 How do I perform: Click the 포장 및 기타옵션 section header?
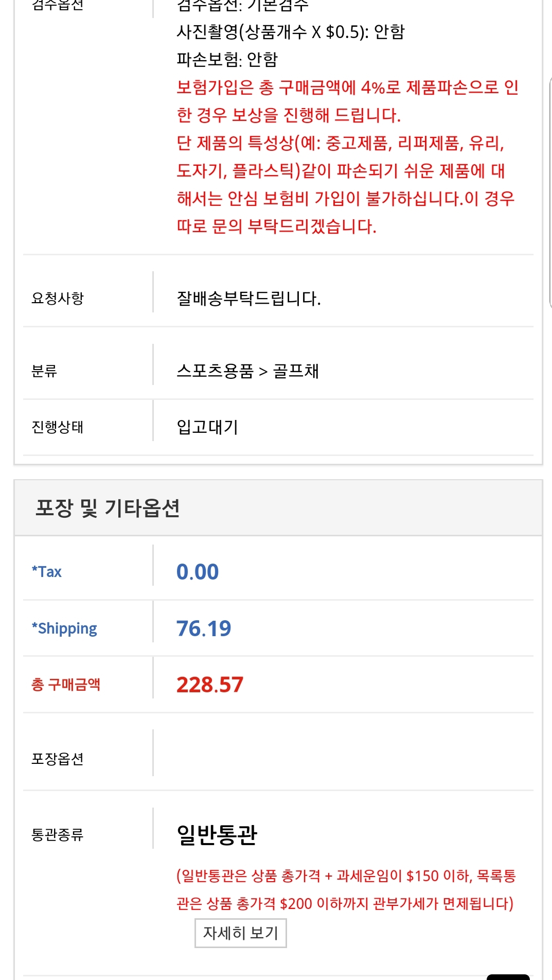(x=108, y=508)
